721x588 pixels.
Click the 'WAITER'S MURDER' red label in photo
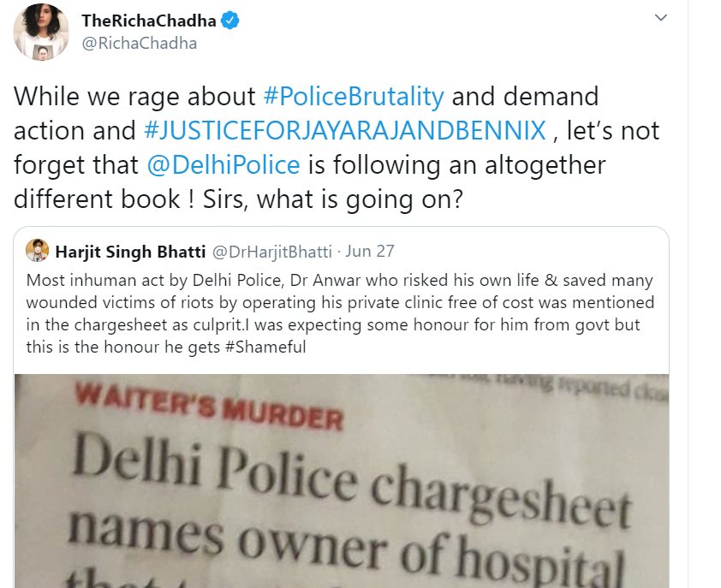pyautogui.click(x=209, y=407)
